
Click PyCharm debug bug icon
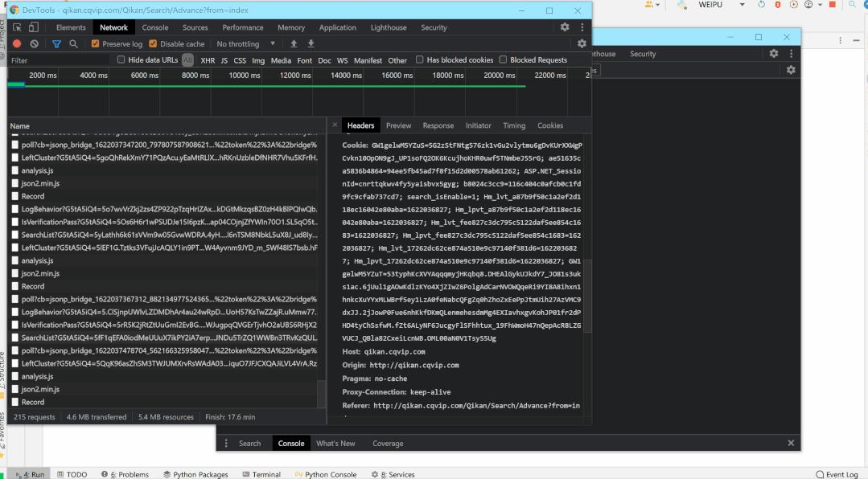tap(778, 5)
